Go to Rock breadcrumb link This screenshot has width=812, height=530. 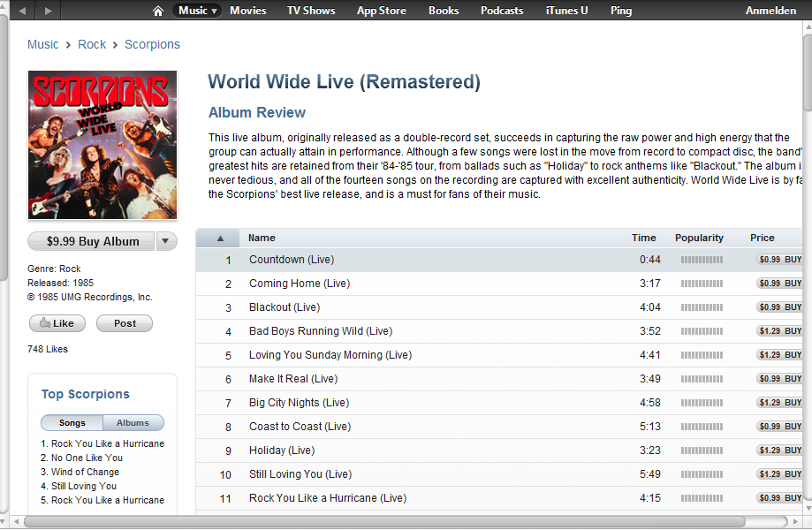[x=92, y=44]
